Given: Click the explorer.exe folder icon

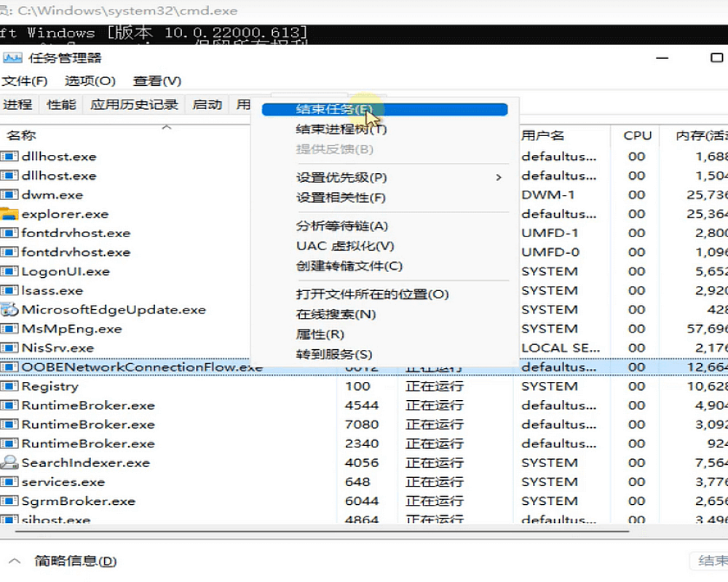Looking at the screenshot, I should pyautogui.click(x=9, y=214).
